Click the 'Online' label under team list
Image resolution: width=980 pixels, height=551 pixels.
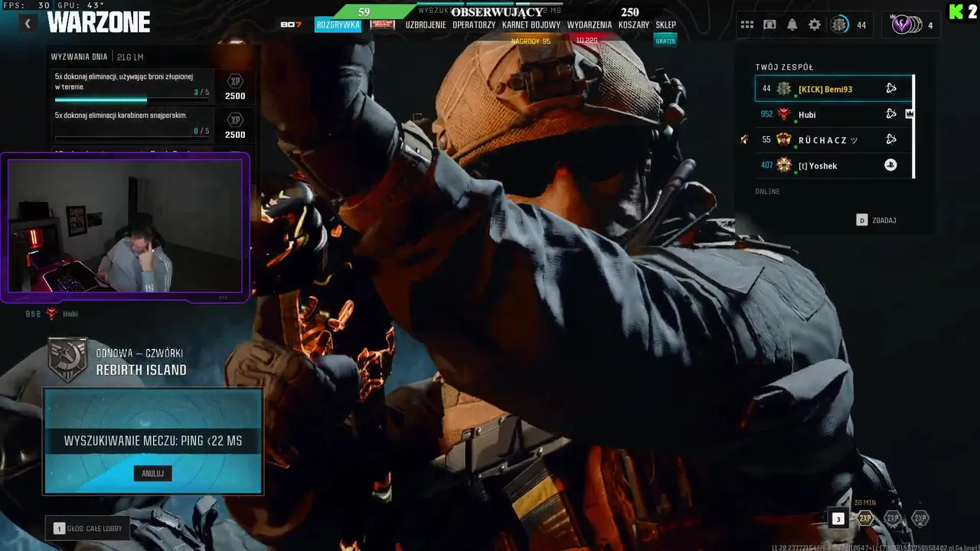tap(768, 191)
